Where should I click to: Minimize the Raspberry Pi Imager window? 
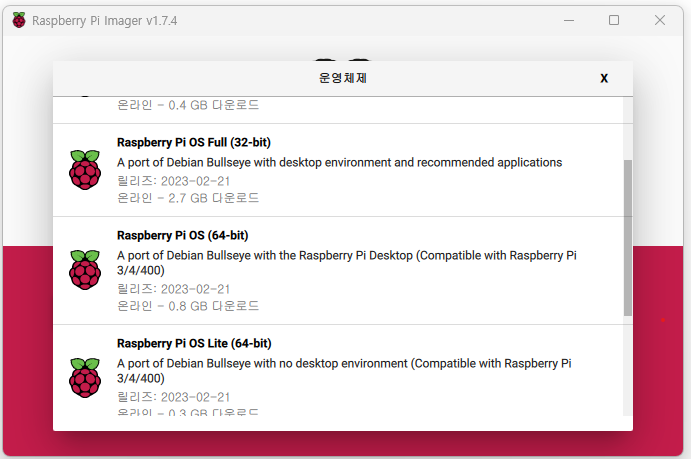(x=569, y=20)
